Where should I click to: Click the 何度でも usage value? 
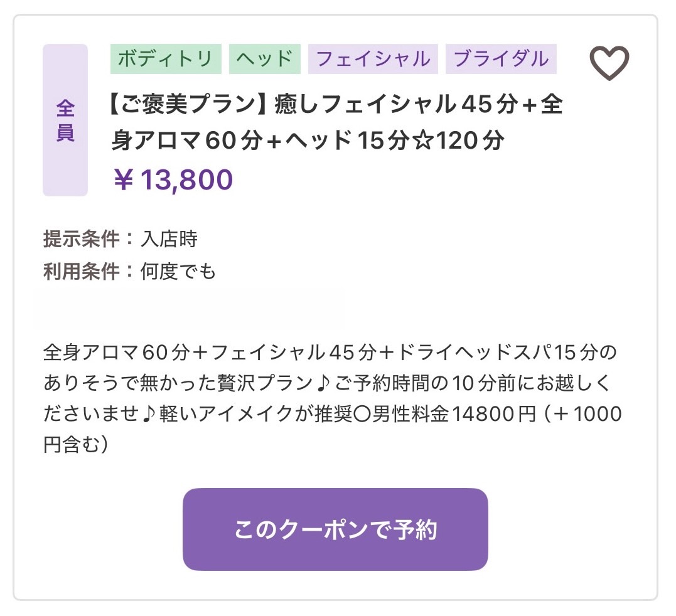click(x=178, y=272)
